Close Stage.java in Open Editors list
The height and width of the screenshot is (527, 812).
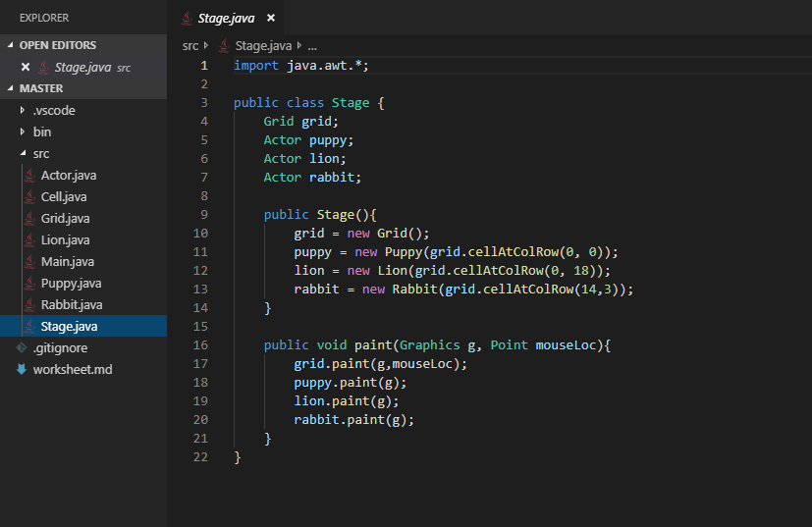click(26, 67)
